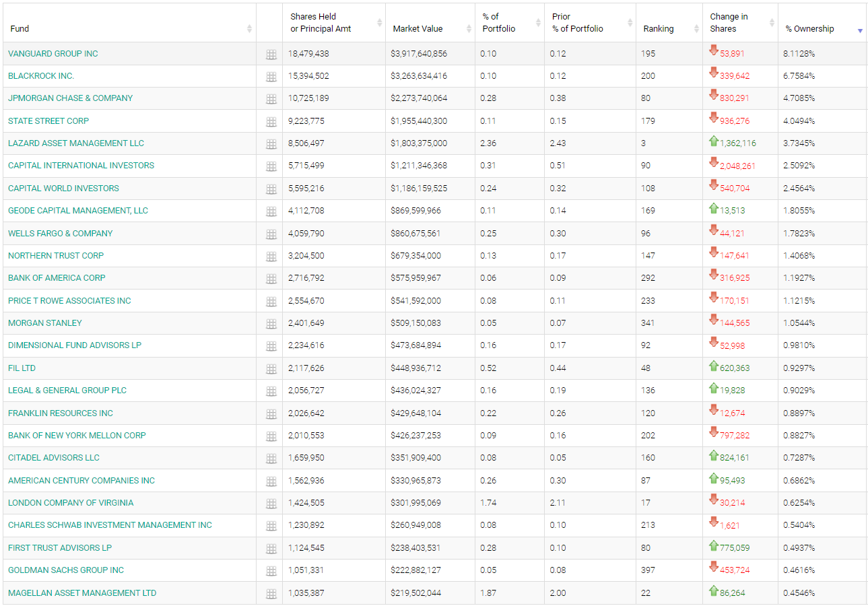Screen dimensions: 868x606
Task: Open BANK OF AMERICA CORP link
Action: 57,278
